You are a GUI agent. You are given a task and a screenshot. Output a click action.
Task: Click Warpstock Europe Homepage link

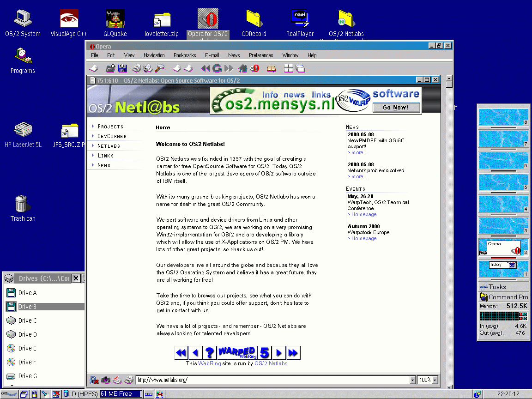pyautogui.click(x=362, y=238)
